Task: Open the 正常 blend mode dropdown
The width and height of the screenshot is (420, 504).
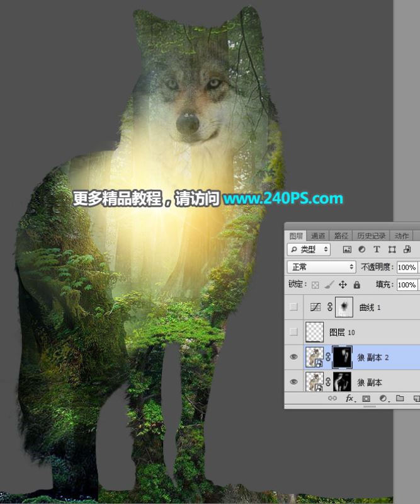Action: pos(321,267)
